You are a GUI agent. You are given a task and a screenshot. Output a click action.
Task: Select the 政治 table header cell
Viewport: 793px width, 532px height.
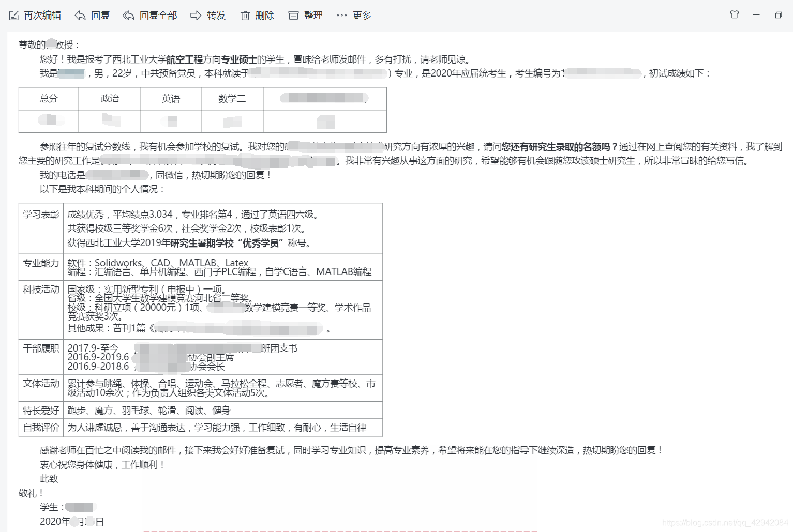click(x=110, y=98)
